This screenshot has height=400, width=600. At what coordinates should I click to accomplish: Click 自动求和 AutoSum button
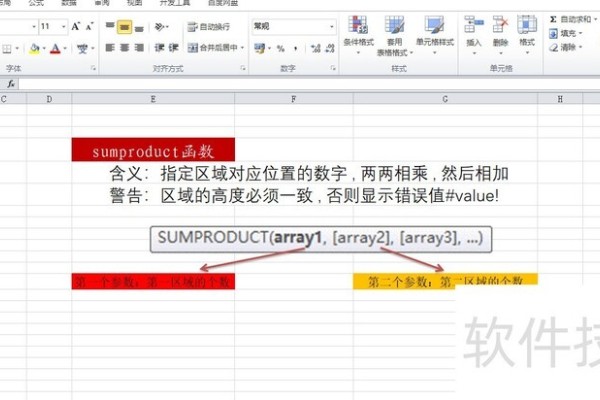coord(573,19)
